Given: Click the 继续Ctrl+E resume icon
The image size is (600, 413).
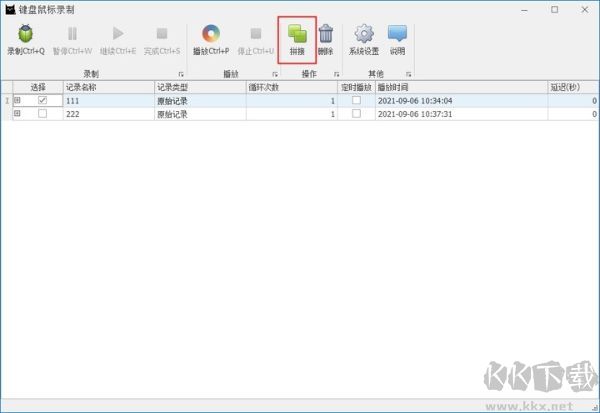Looking at the screenshot, I should [x=118, y=34].
